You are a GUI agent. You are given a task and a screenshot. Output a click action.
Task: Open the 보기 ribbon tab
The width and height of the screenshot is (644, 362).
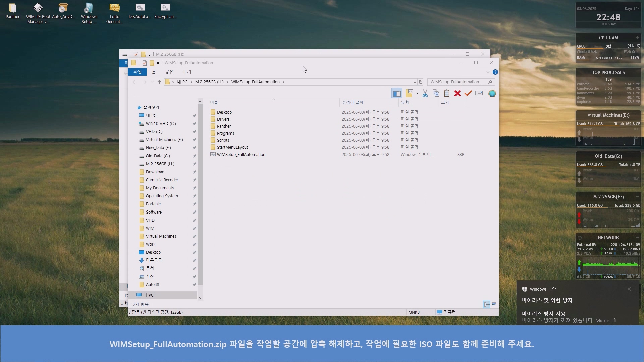187,72
